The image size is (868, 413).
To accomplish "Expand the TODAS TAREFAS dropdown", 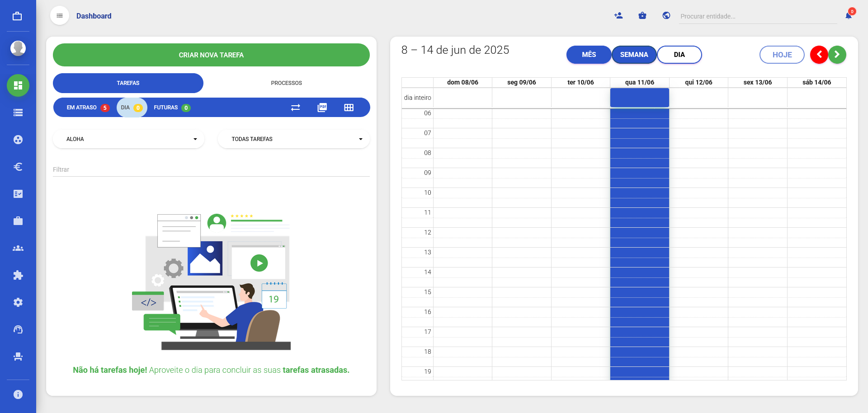I will (x=294, y=139).
